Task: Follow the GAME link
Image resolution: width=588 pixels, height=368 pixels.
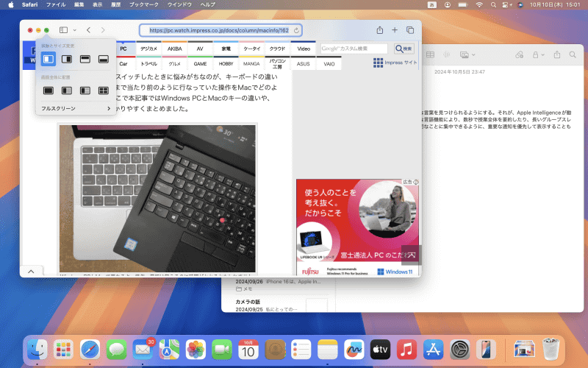Action: pos(200,64)
